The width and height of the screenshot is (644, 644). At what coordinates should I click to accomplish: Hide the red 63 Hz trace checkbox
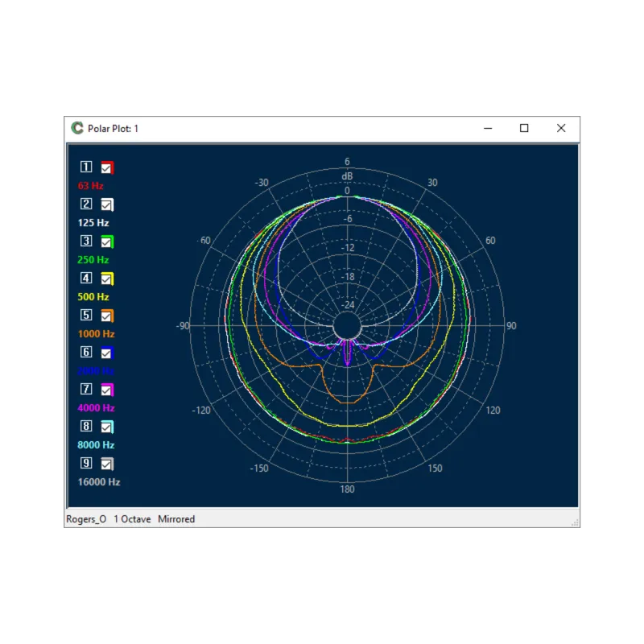[x=107, y=167]
